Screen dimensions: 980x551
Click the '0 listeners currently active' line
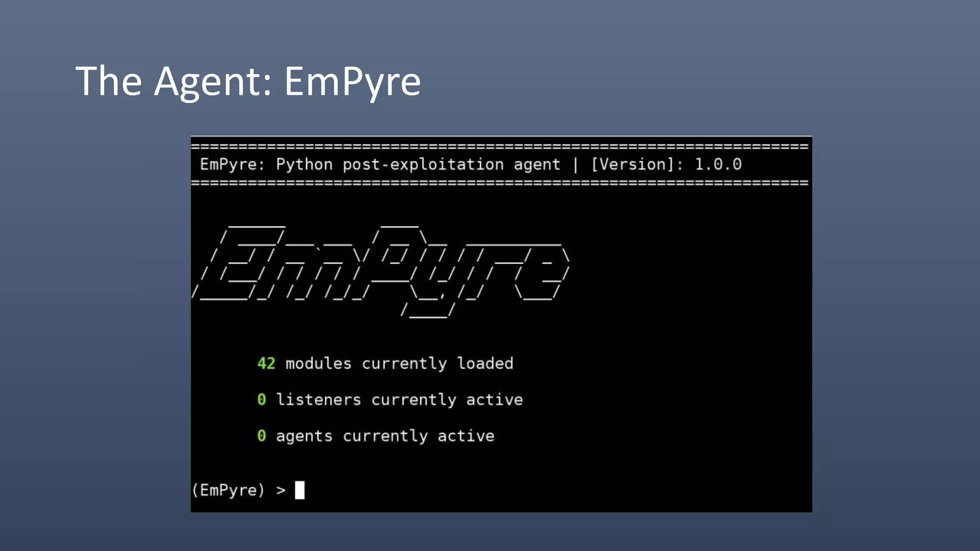(x=390, y=400)
